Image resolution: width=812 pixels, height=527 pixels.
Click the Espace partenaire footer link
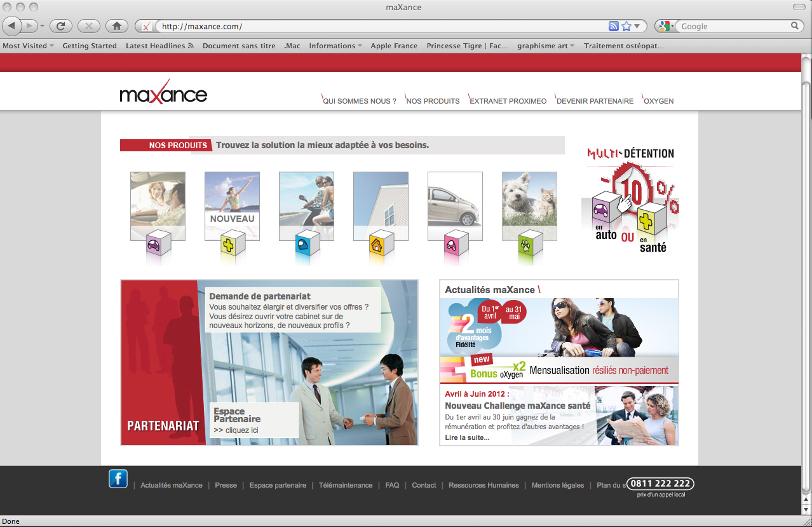coord(278,485)
